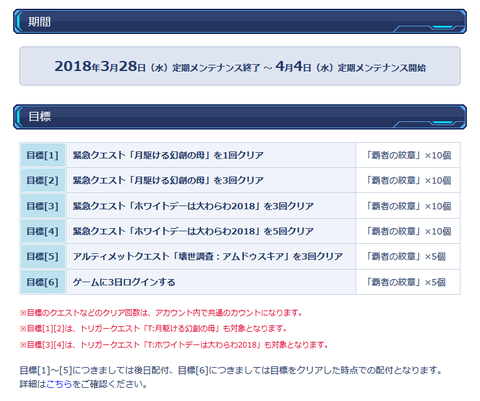This screenshot has width=480, height=401.
Task: Click the 目標[2] label cell
Action: pyautogui.click(x=43, y=180)
